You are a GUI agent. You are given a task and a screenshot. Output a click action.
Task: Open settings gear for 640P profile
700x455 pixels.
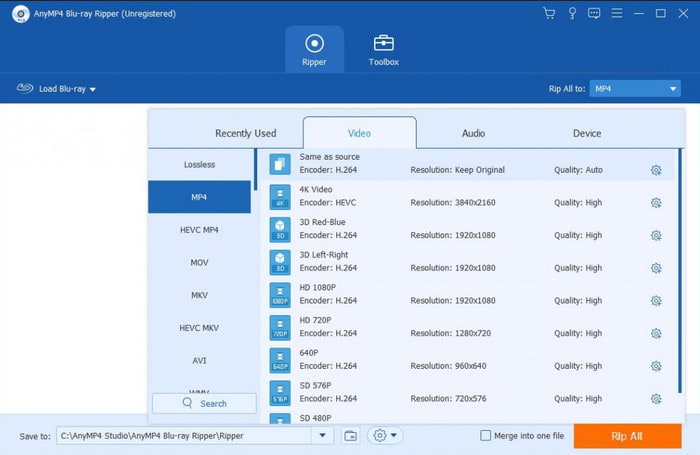click(x=656, y=366)
